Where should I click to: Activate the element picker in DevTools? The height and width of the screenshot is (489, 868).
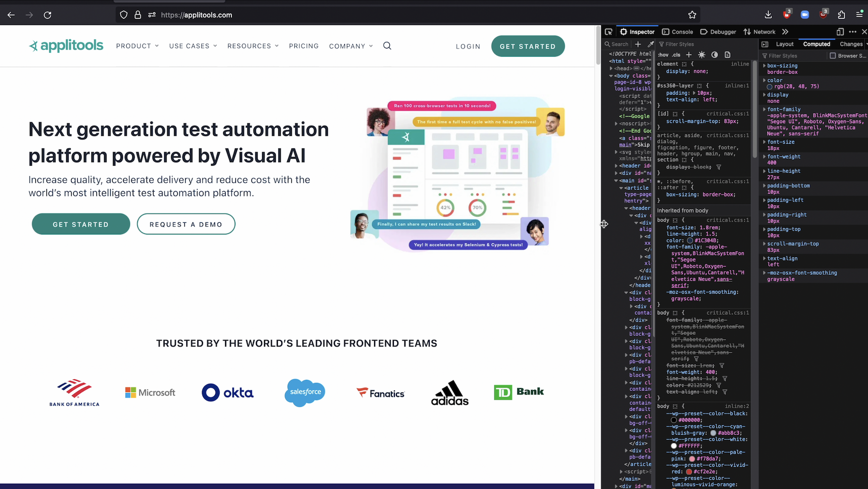click(608, 32)
